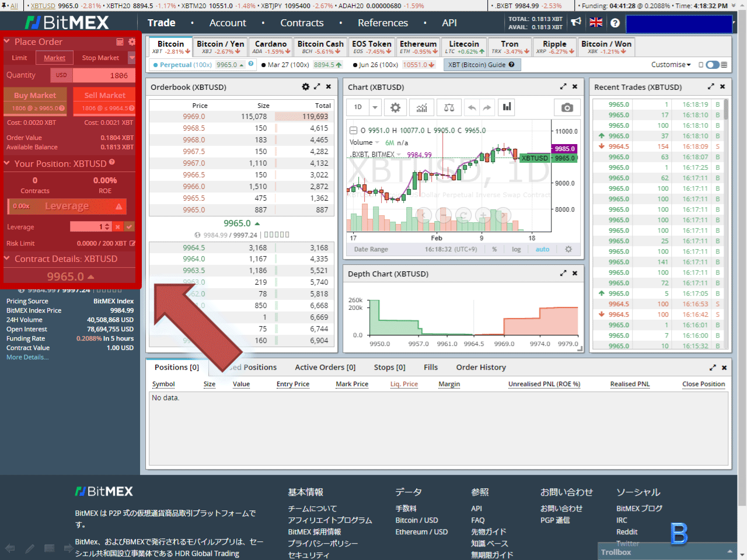This screenshot has width=747, height=560.
Task: Toggle log scale on the chart
Action: (x=516, y=249)
